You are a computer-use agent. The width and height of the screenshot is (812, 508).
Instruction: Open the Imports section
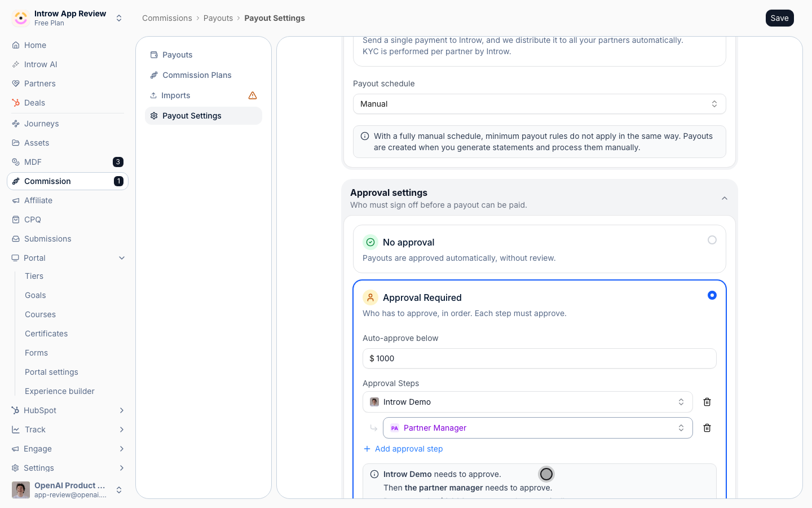click(204, 95)
